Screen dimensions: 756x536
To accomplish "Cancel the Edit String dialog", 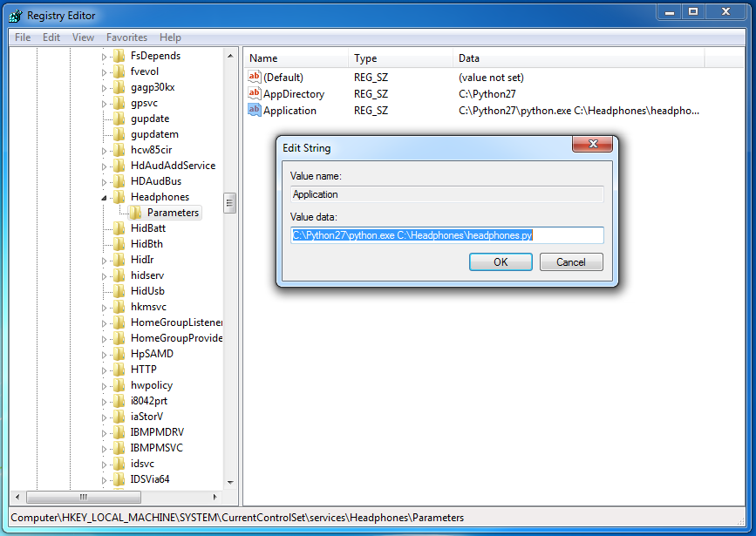I will (571, 261).
